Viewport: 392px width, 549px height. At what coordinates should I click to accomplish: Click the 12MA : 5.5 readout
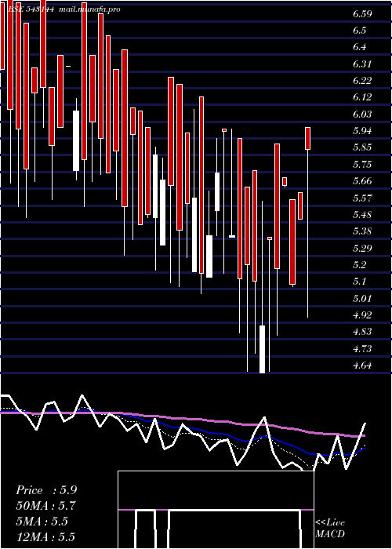click(45, 537)
